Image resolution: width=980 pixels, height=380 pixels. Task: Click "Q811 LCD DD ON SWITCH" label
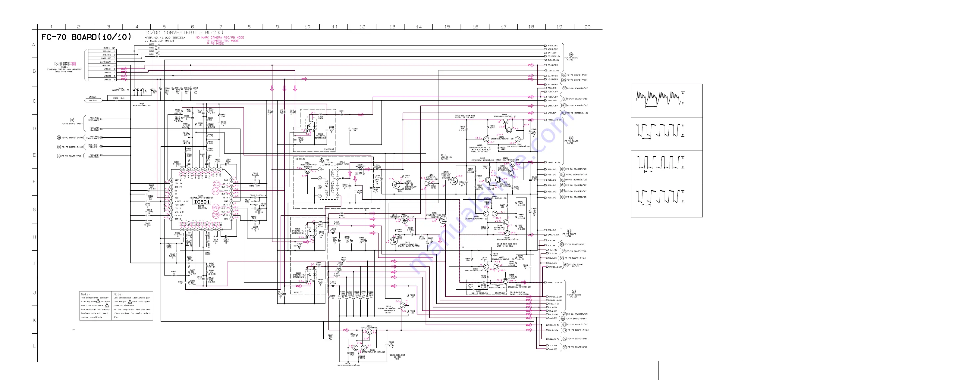[x=446, y=157]
